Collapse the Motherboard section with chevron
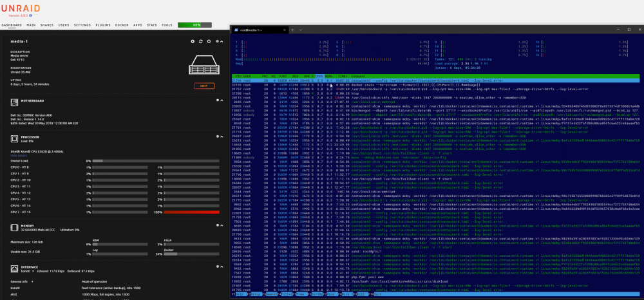 pos(222,100)
